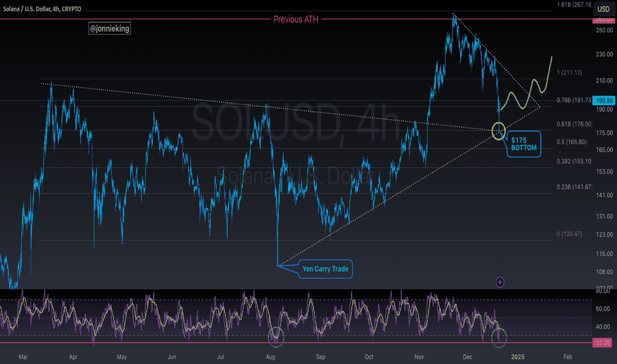This screenshot has height=364, width=617.
Task: Click the 230.00 price axis label
Action: (604, 54)
